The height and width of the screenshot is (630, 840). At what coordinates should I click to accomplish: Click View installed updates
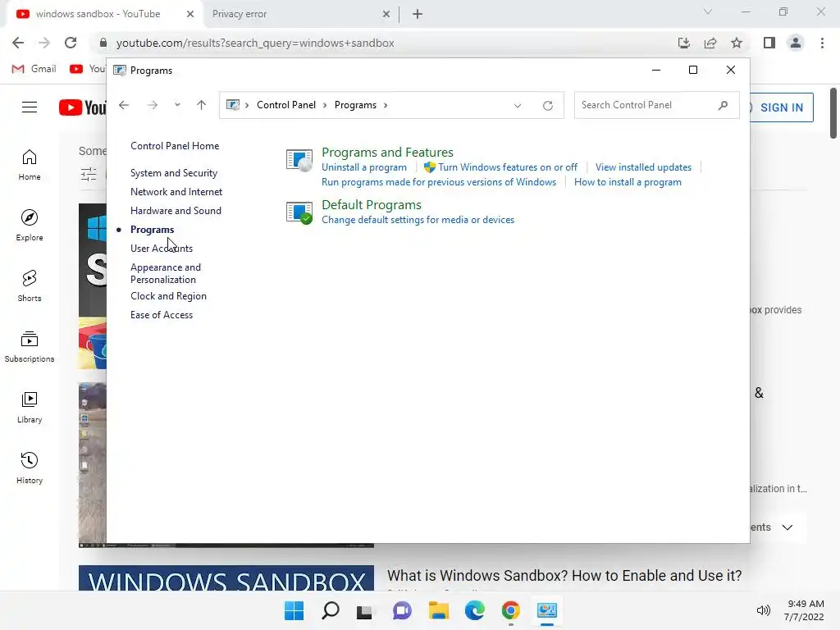coord(643,167)
